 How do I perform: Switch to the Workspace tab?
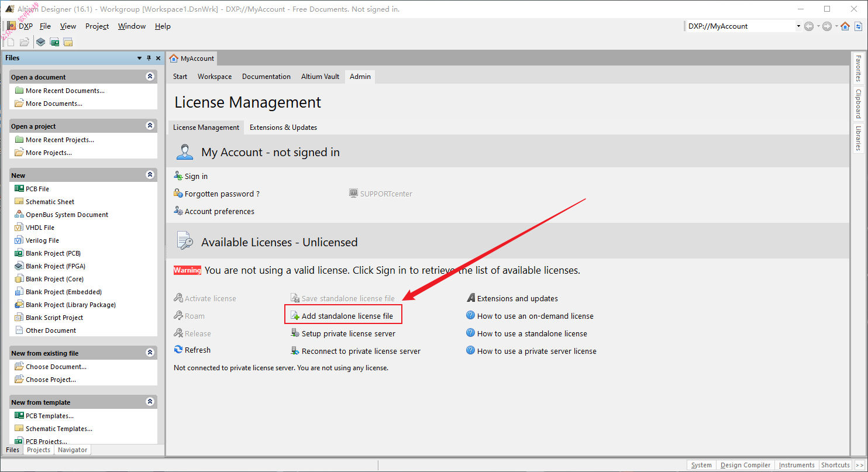tap(215, 77)
